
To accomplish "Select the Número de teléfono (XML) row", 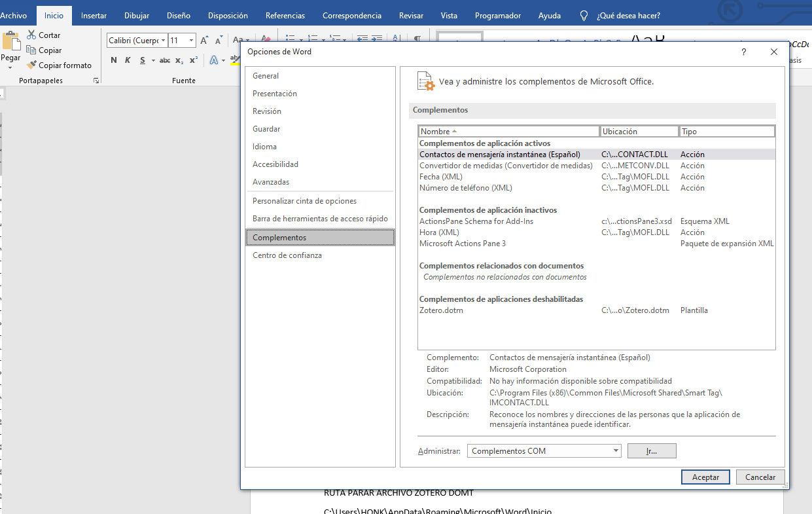I will (x=596, y=188).
